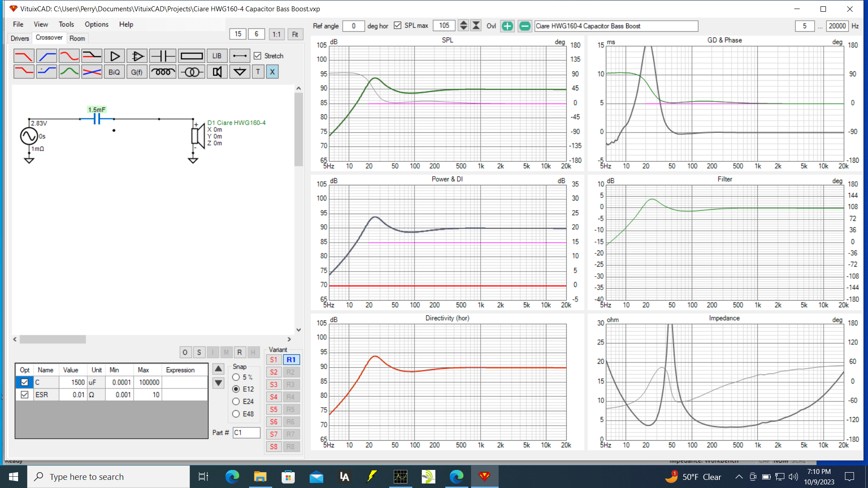Open the File menu
Image resolution: width=868 pixels, height=488 pixels.
point(18,24)
